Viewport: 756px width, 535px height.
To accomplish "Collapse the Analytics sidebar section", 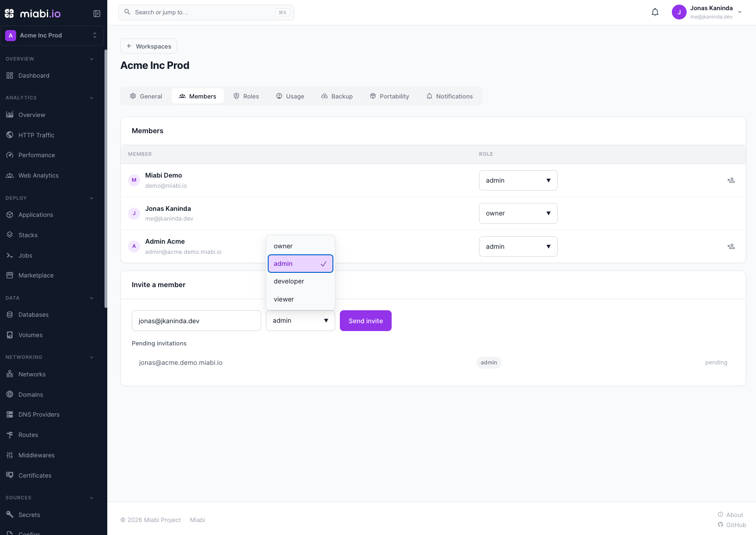I will pos(92,98).
